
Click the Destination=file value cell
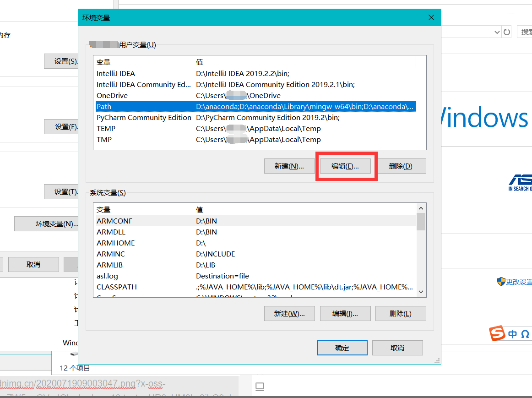click(222, 276)
